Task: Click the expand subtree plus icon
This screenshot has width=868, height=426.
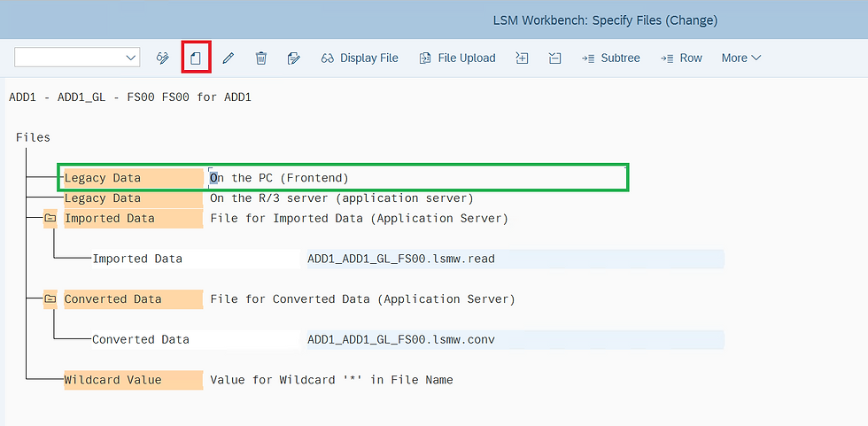Action: point(522,58)
